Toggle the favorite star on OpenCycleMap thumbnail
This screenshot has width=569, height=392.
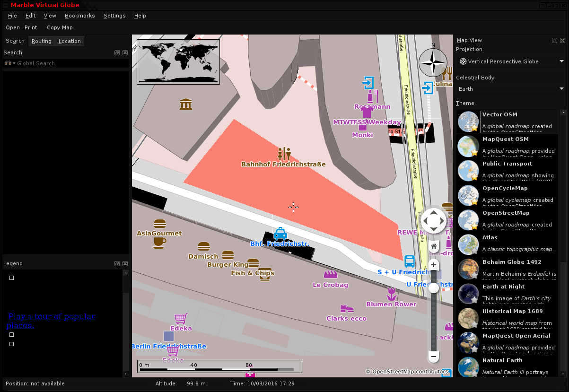click(x=474, y=201)
